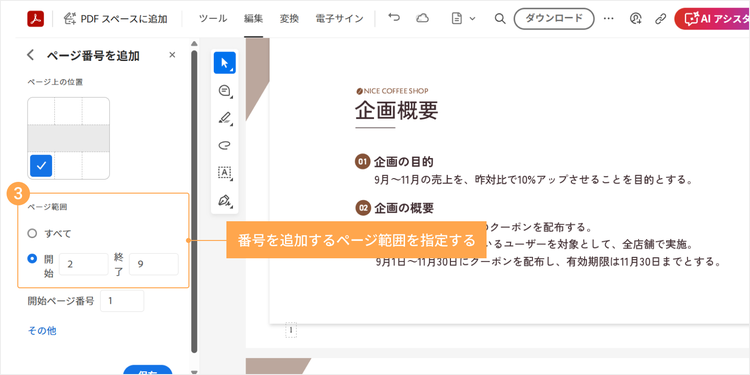Click the cloud save icon
This screenshot has height=375, width=750.
422,18
